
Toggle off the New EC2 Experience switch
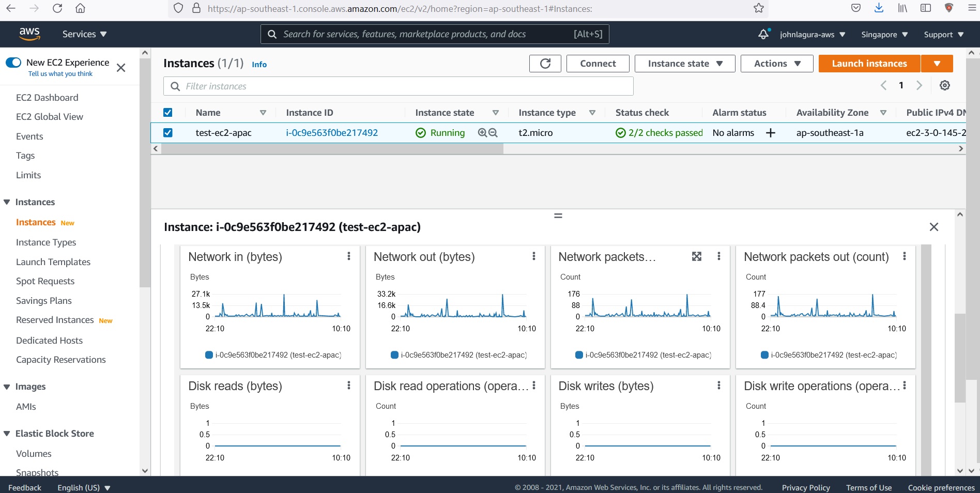[x=13, y=62]
